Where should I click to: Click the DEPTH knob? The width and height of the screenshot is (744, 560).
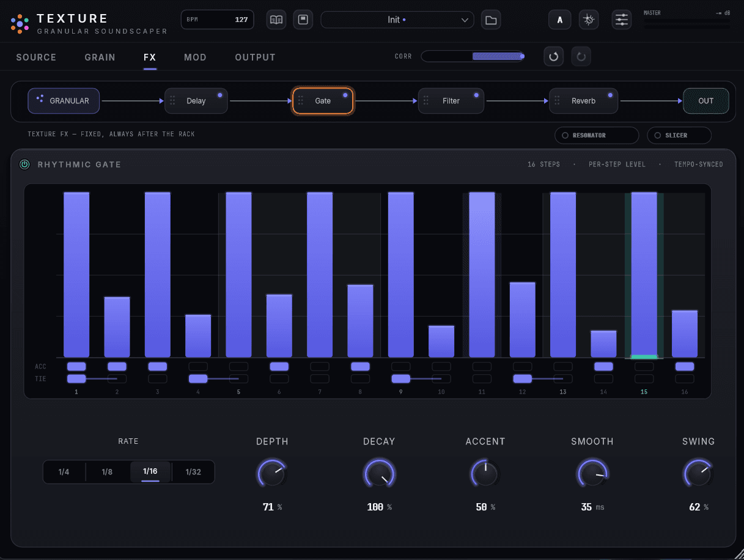click(272, 473)
